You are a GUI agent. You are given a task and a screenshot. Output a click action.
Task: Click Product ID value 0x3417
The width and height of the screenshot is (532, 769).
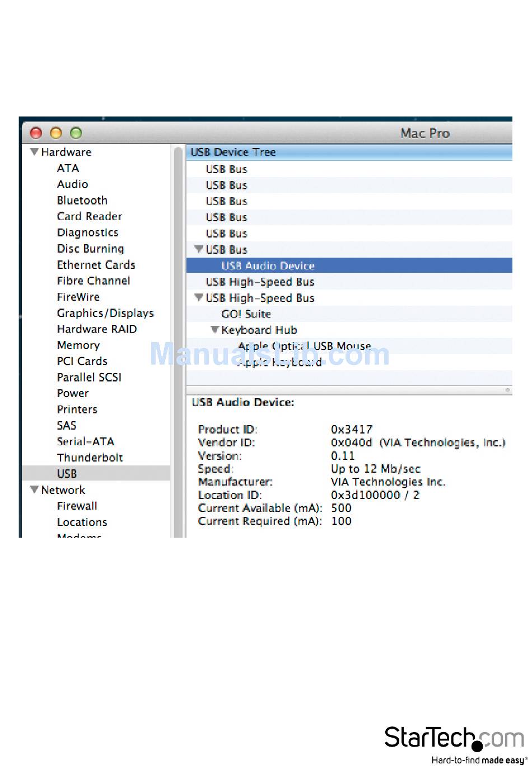point(351,430)
